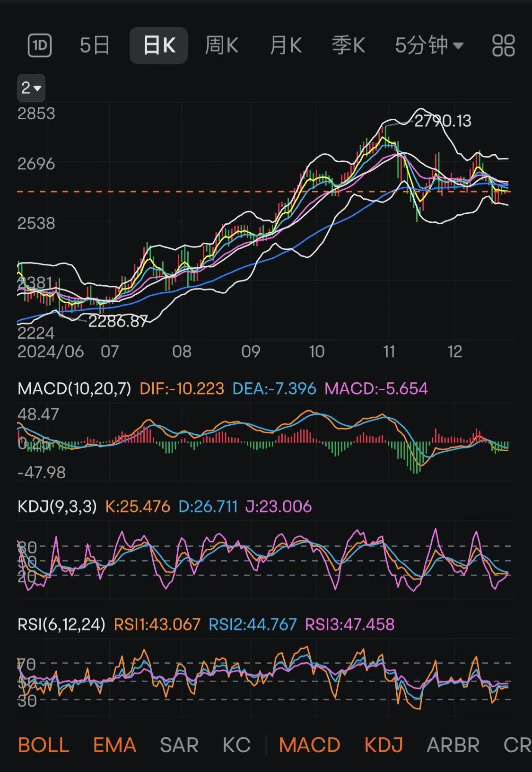Tap the K:25.476 reading

click(138, 507)
